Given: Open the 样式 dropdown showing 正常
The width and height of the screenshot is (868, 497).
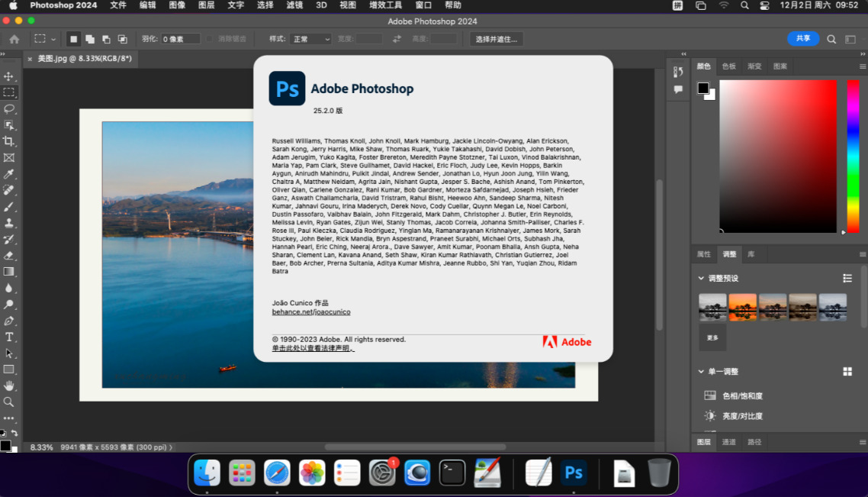Looking at the screenshot, I should 310,39.
